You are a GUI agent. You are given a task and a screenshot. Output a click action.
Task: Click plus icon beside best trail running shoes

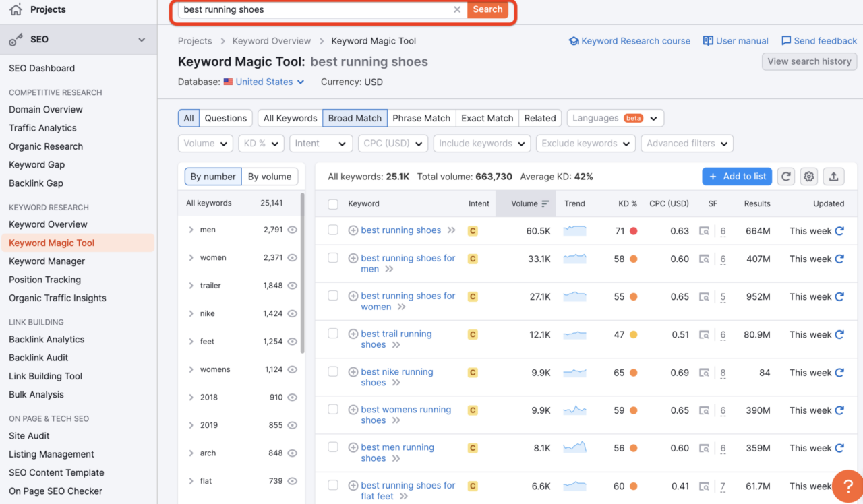coord(353,334)
